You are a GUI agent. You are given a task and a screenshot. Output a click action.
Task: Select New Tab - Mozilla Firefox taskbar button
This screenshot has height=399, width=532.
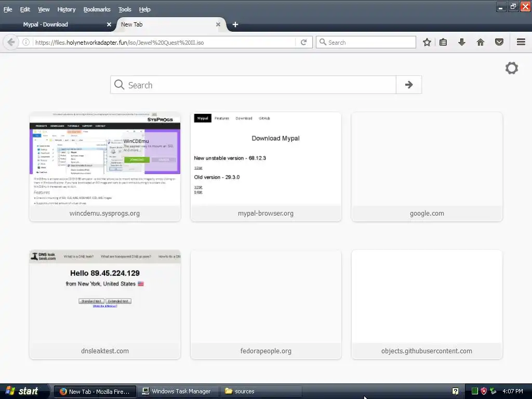[96, 391]
